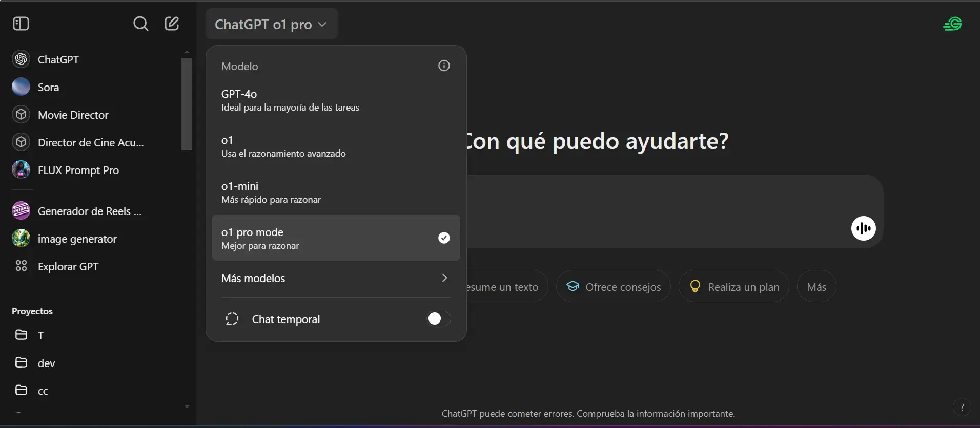The height and width of the screenshot is (428, 980).
Task: Click the sidebar vertical scrollbar thumb
Action: pos(187,104)
